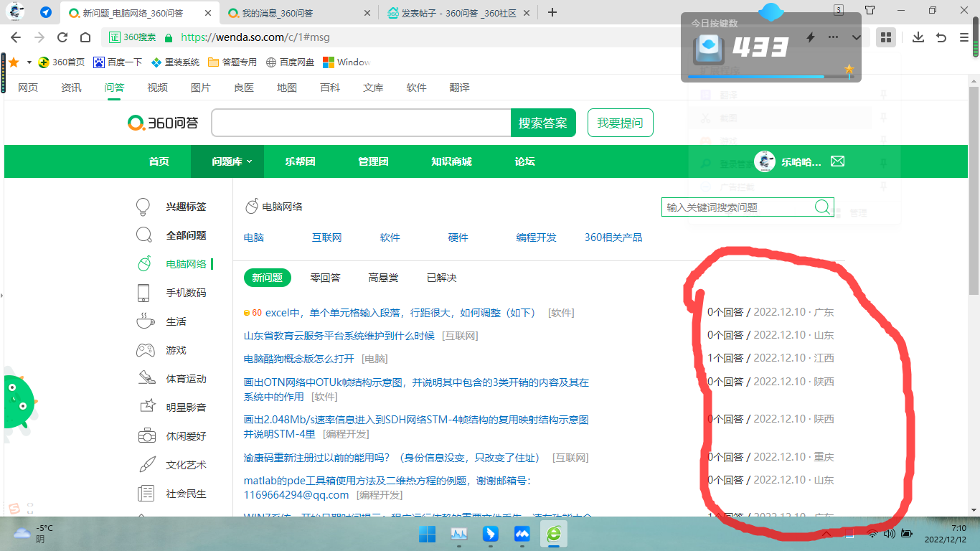Expand the favorites dropdown arrow
Viewport: 980px width, 551px height.
(x=29, y=62)
